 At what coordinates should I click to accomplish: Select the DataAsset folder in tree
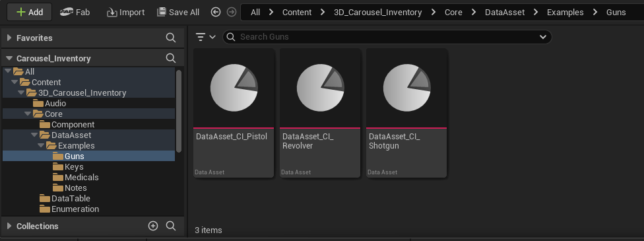pyautogui.click(x=88, y=135)
